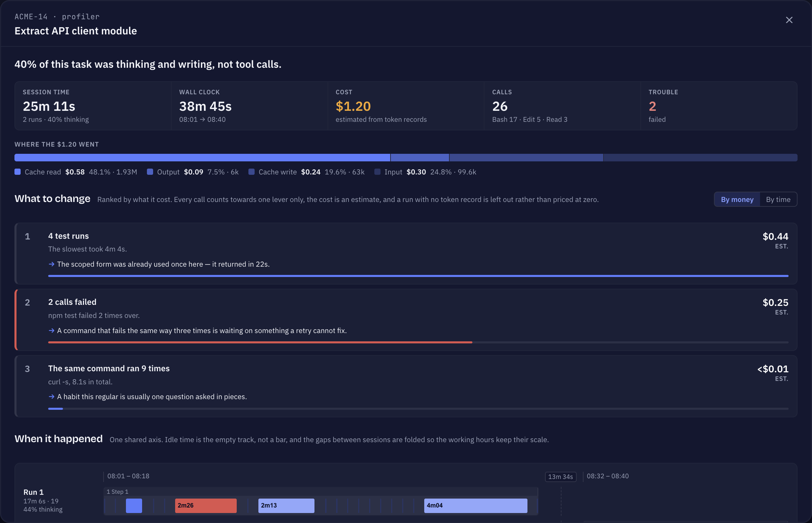
Task: Click the Cache read legend swatch
Action: coord(18,172)
